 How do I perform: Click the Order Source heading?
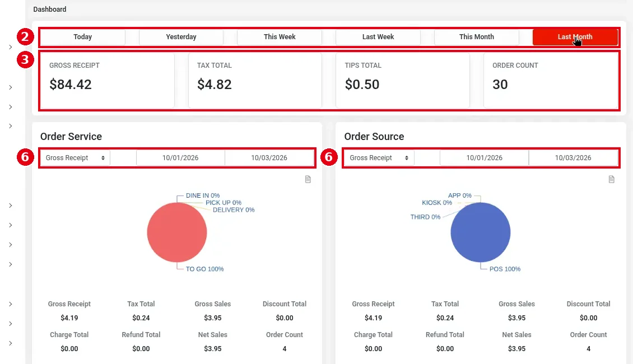point(374,137)
